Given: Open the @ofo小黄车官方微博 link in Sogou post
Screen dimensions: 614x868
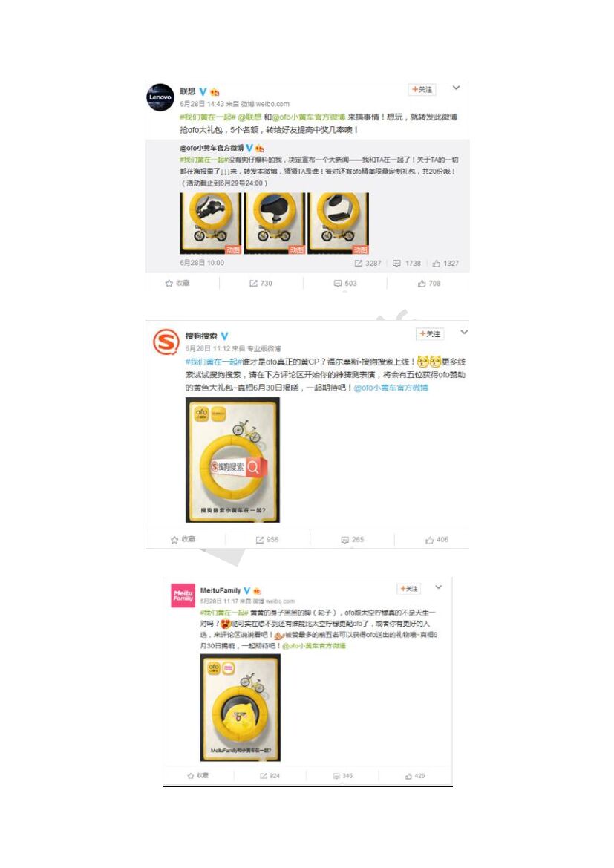Looking at the screenshot, I should click(x=391, y=388).
